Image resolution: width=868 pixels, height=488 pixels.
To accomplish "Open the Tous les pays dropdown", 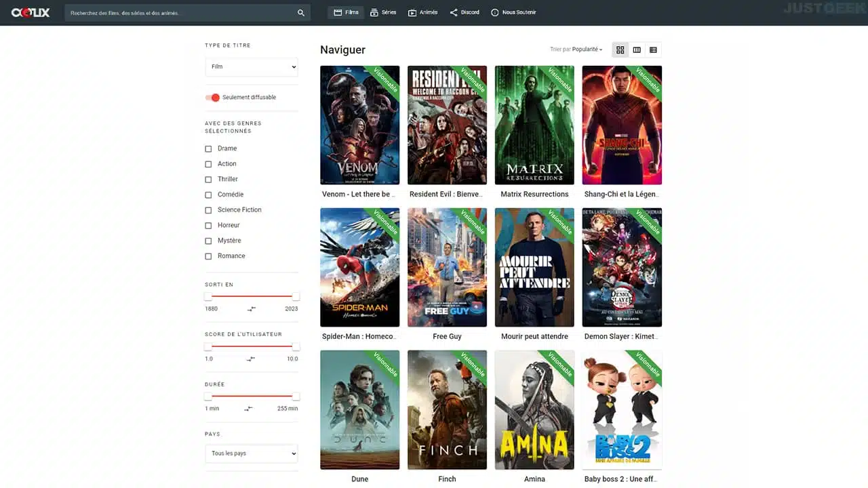I will click(252, 453).
